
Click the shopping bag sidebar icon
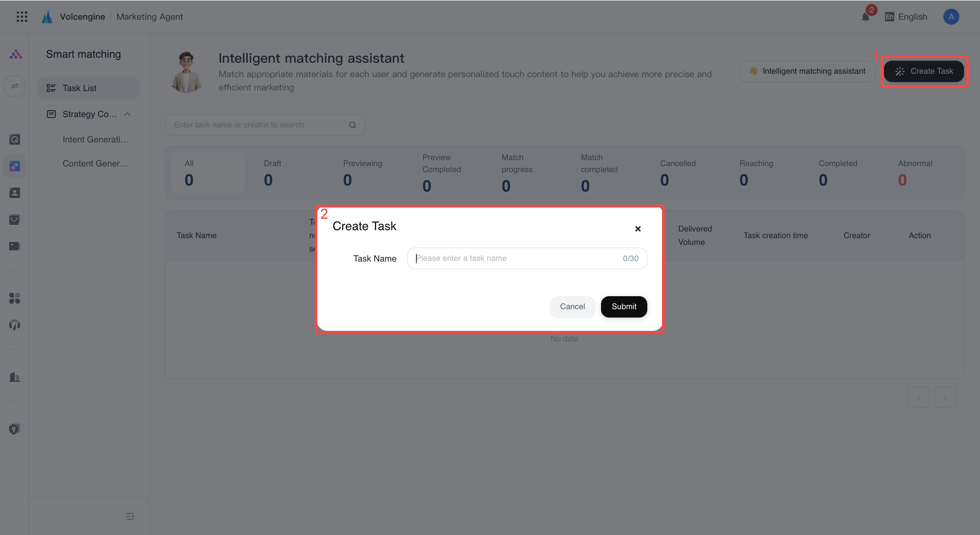(x=14, y=219)
